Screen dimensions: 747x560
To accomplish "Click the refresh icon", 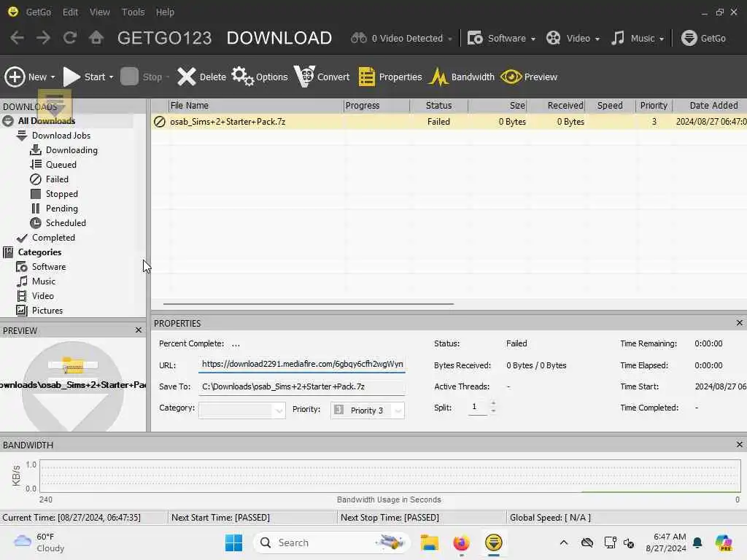I will pos(69,38).
